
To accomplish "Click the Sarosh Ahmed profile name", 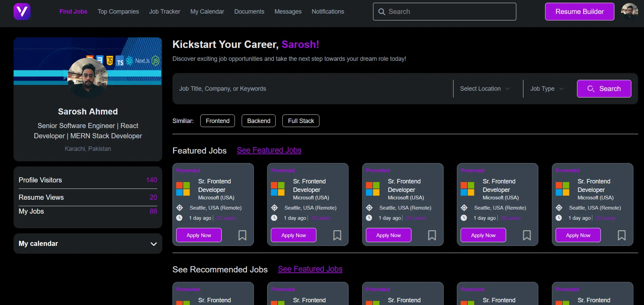I will coord(88,111).
